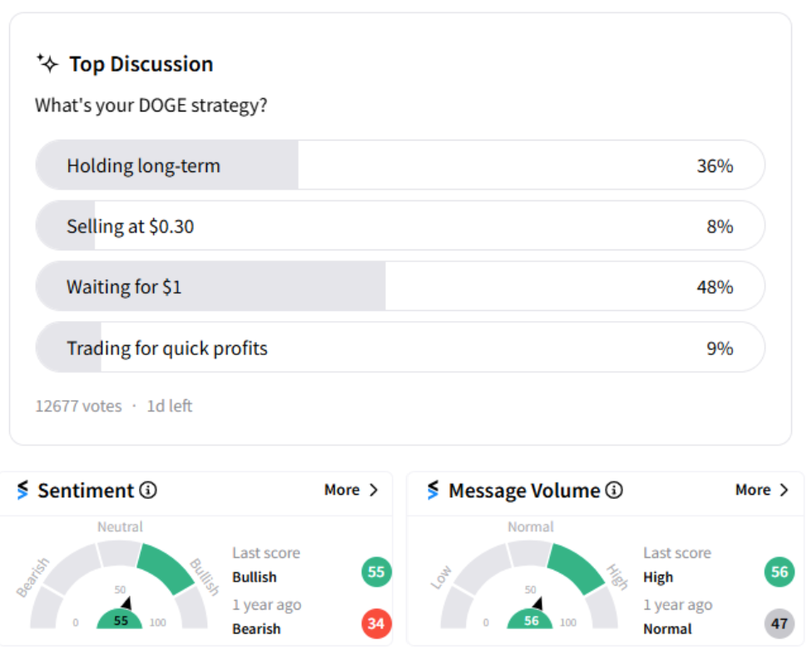Click the red 34 bearish score badge
The image size is (812, 652).
click(x=376, y=623)
